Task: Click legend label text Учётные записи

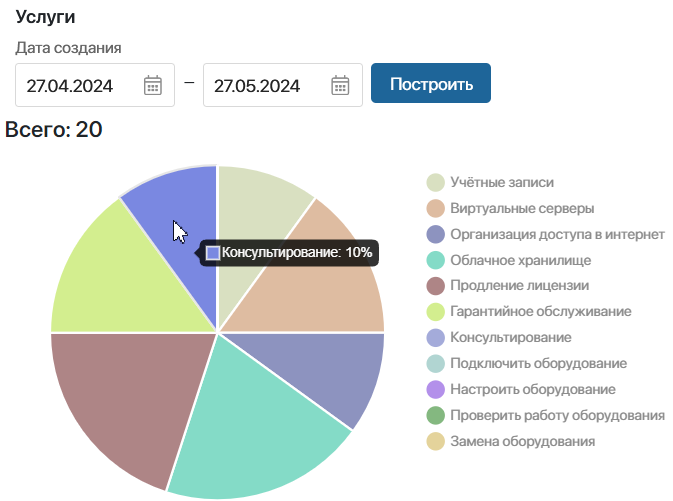Action: [502, 182]
